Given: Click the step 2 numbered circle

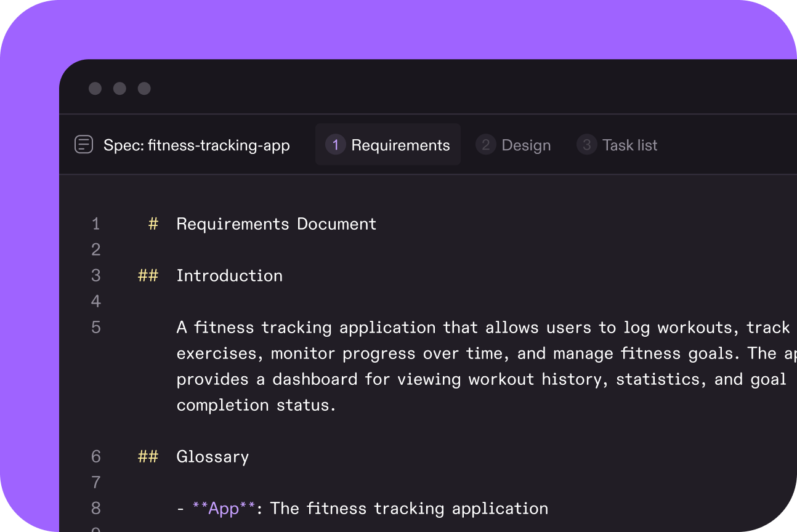Looking at the screenshot, I should [x=486, y=144].
